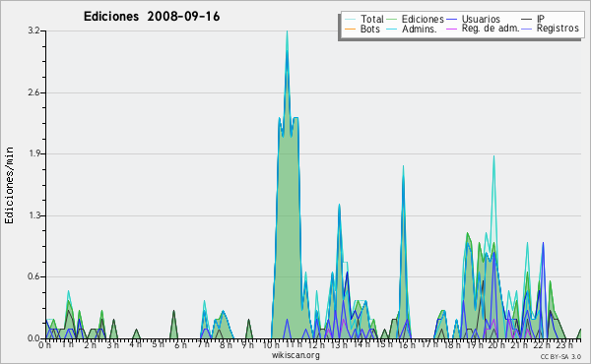Click the '13 h' x-axis label

coord(339,345)
